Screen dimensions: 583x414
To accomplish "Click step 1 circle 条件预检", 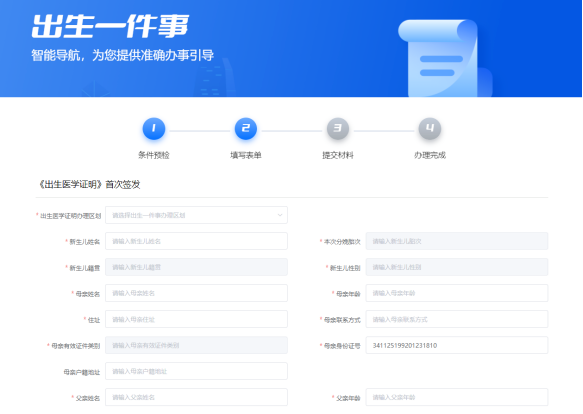I will [x=154, y=128].
